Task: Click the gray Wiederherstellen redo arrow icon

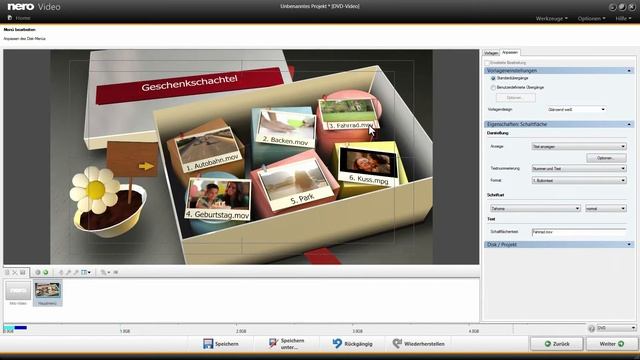Action: pos(397,344)
